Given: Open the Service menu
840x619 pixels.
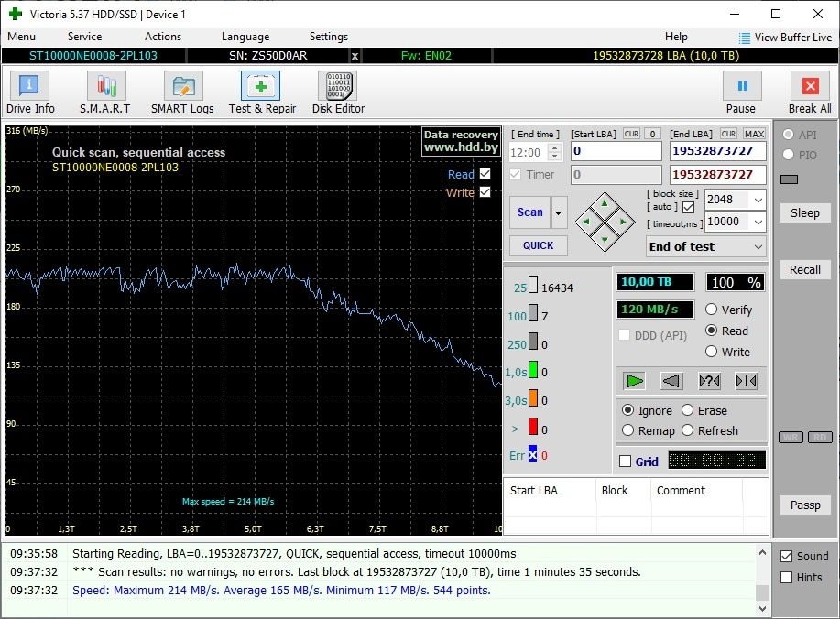Looking at the screenshot, I should pyautogui.click(x=84, y=37).
